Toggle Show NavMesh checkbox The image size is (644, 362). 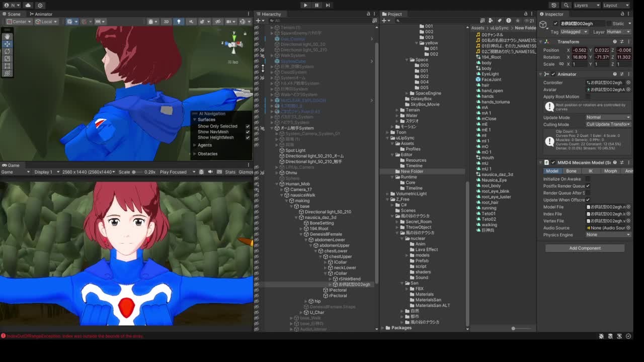pos(248,132)
